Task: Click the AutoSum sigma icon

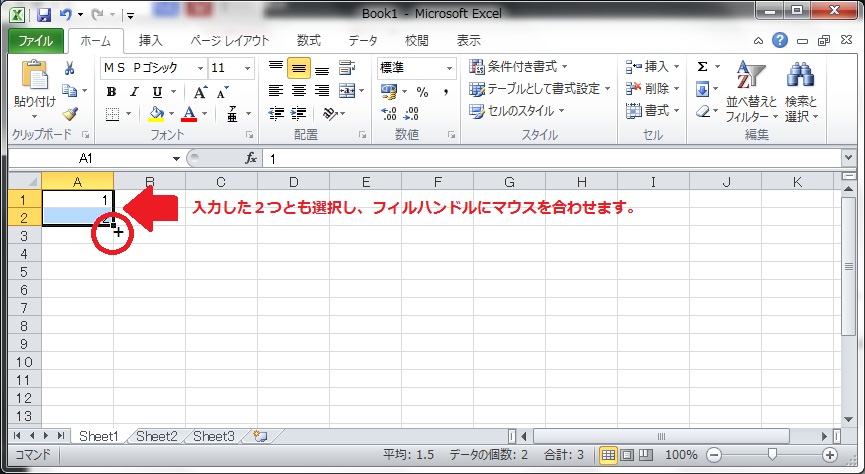Action: (x=702, y=67)
